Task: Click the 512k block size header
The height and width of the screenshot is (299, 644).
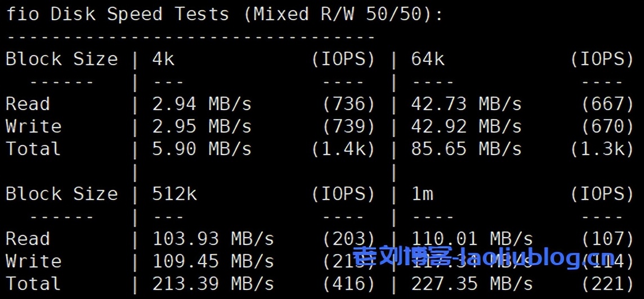Action: (175, 194)
